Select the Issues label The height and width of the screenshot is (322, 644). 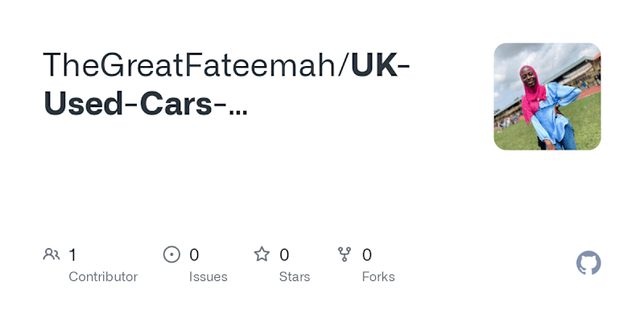point(208,277)
